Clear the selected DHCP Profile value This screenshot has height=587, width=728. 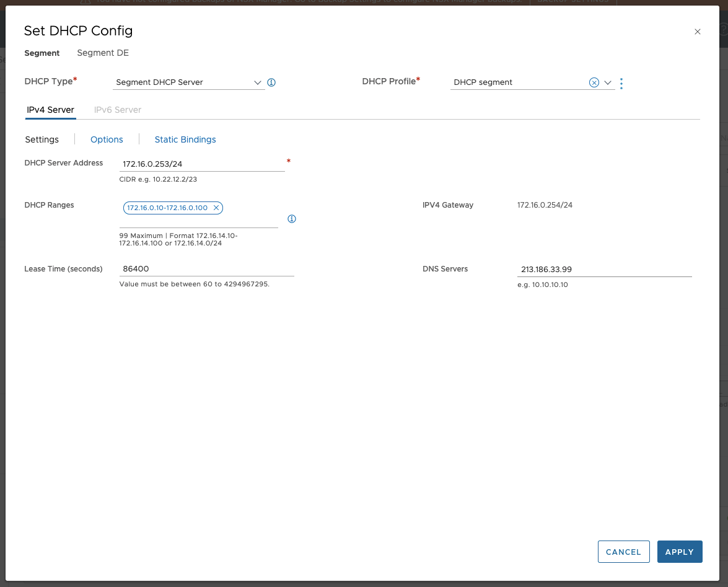point(594,82)
